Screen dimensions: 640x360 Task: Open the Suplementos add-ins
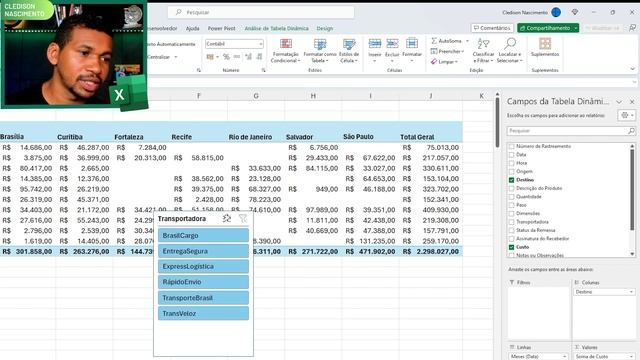(x=545, y=47)
